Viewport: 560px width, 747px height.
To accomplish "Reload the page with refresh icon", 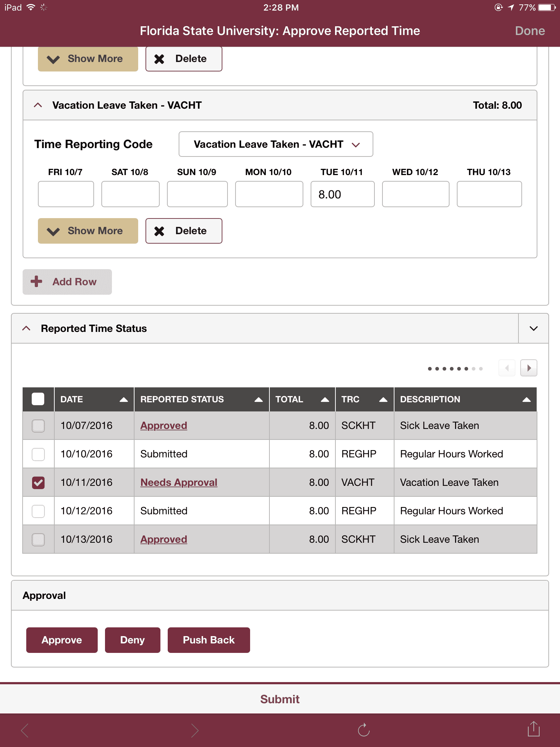I will click(x=363, y=730).
